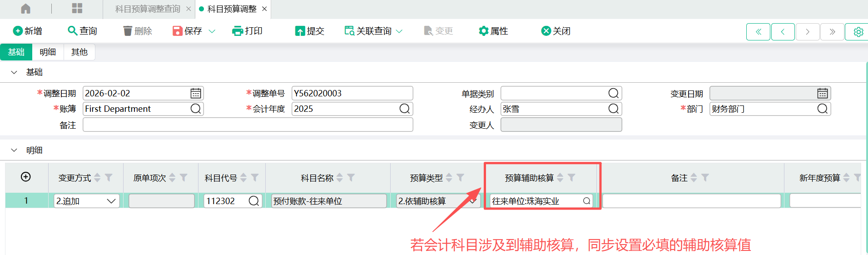Go to the first record button
868x255 pixels.
758,32
